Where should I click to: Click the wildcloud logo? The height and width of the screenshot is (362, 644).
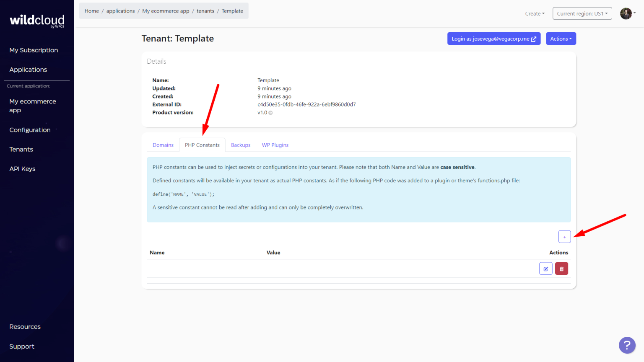coord(36,20)
